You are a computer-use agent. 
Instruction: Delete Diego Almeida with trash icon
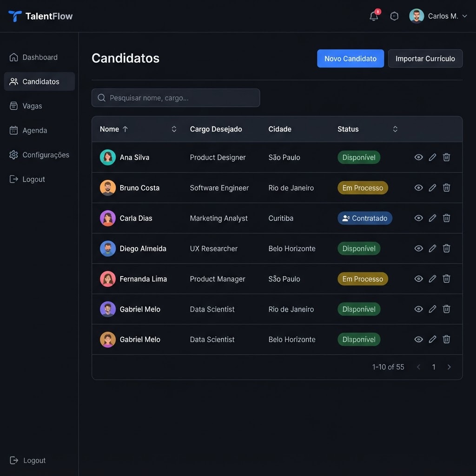(446, 248)
